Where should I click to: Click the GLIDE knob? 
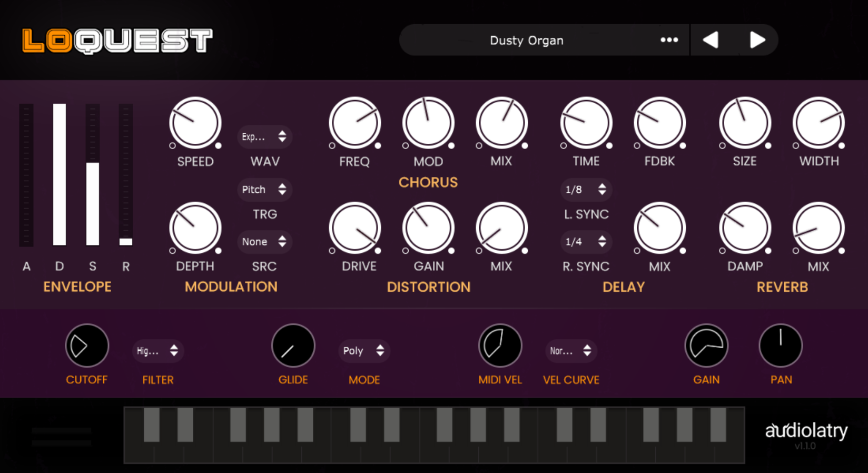pyautogui.click(x=293, y=346)
